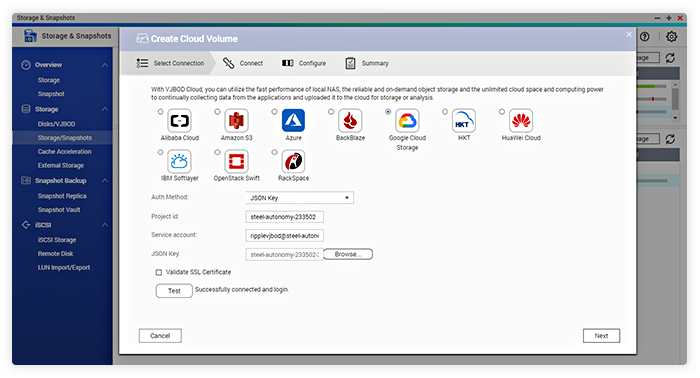The height and width of the screenshot is (378, 700).
Task: Click the Cancel button
Action: [x=160, y=336]
